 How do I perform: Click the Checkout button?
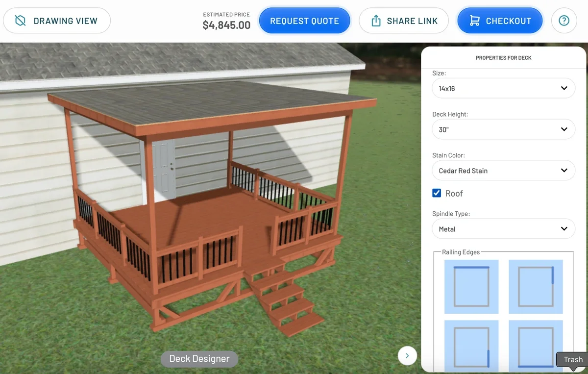click(500, 21)
